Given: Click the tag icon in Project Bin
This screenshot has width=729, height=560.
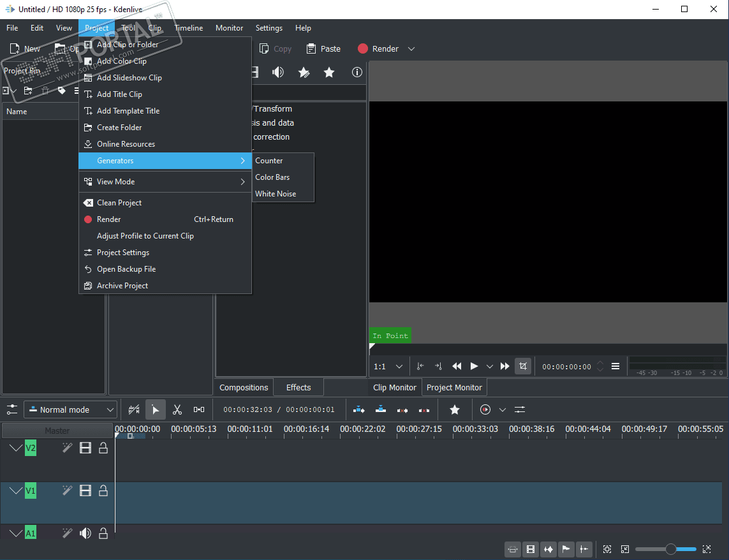Looking at the screenshot, I should coord(61,90).
